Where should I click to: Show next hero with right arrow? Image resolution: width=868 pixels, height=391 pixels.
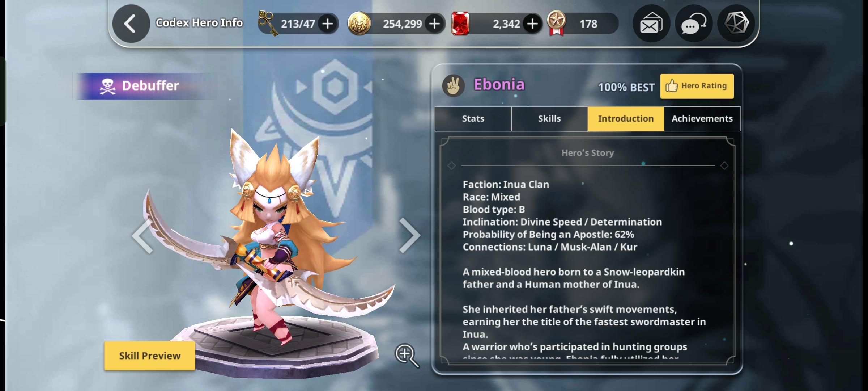410,235
